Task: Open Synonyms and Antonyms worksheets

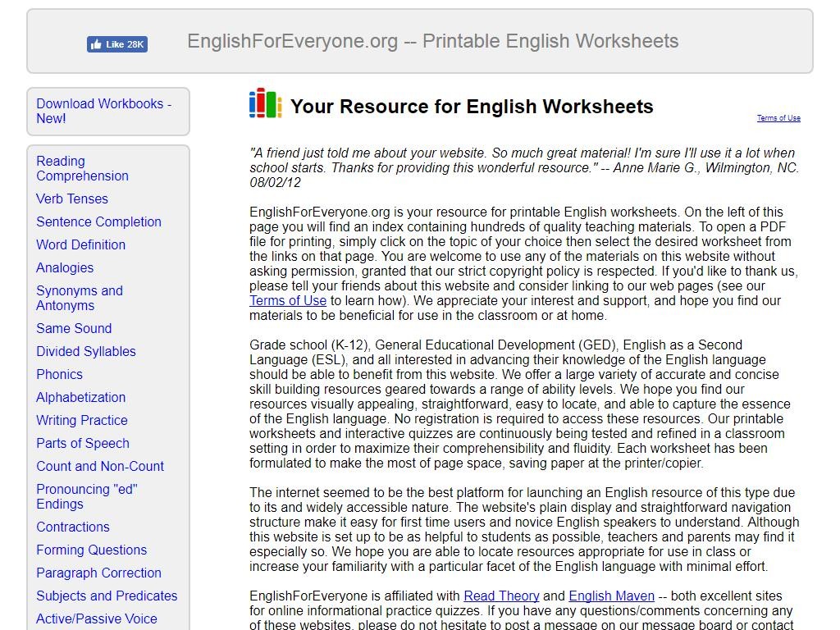Action: click(80, 298)
